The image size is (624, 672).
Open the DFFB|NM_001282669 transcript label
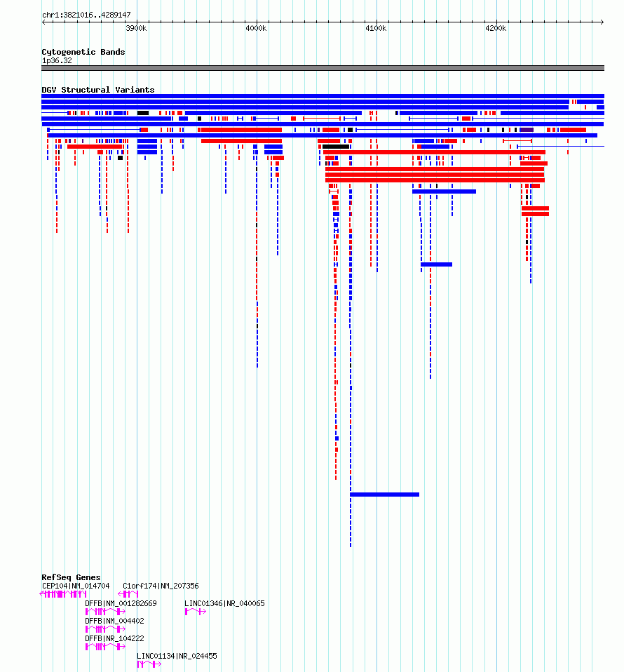(x=121, y=603)
